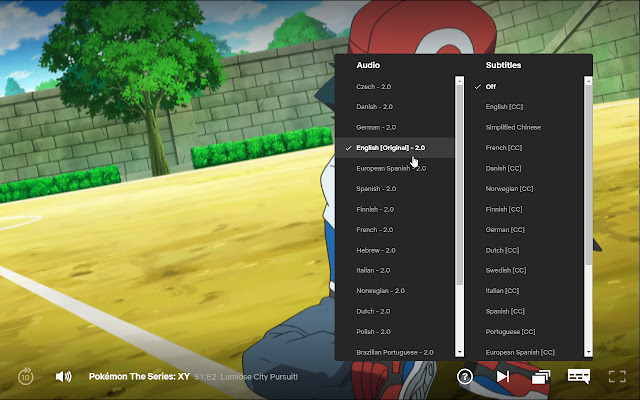Mute the volume speaker icon
The width and height of the screenshot is (640, 400).
pyautogui.click(x=64, y=376)
